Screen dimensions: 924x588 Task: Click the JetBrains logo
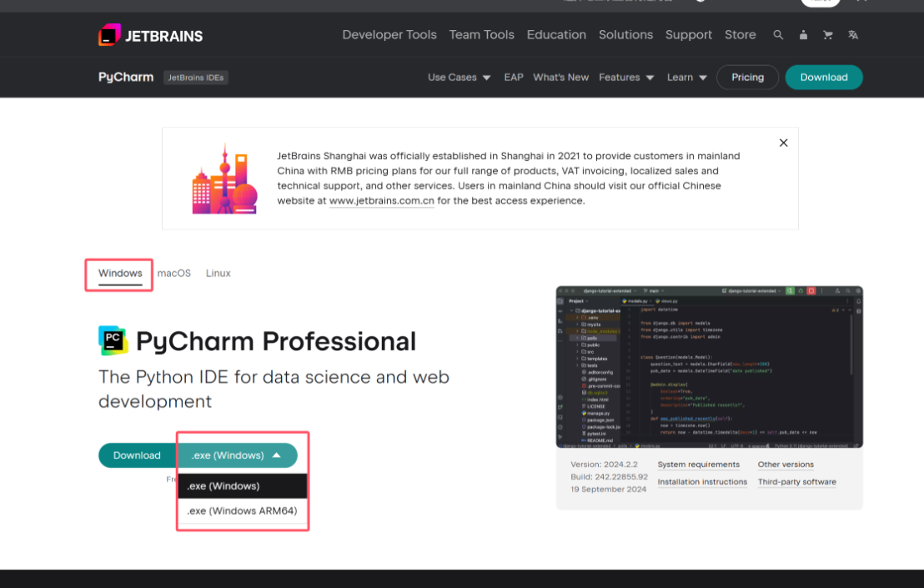tap(150, 35)
